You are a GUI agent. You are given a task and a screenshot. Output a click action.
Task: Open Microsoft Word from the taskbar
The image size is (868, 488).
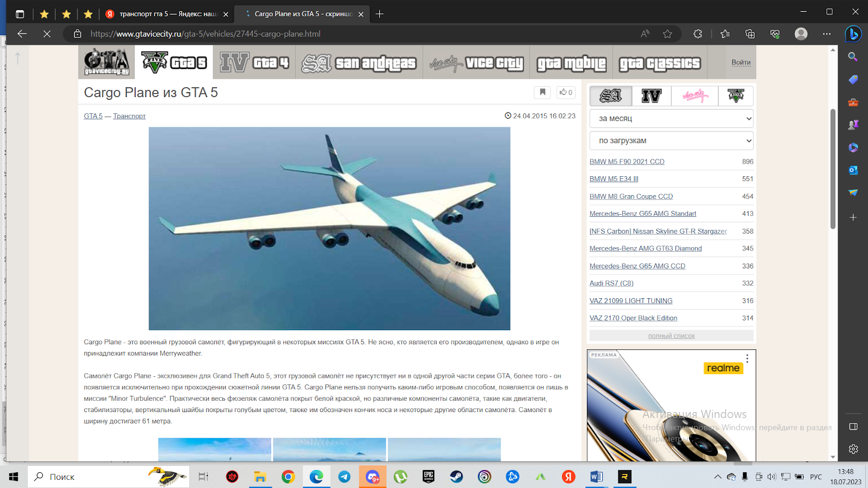(596, 477)
